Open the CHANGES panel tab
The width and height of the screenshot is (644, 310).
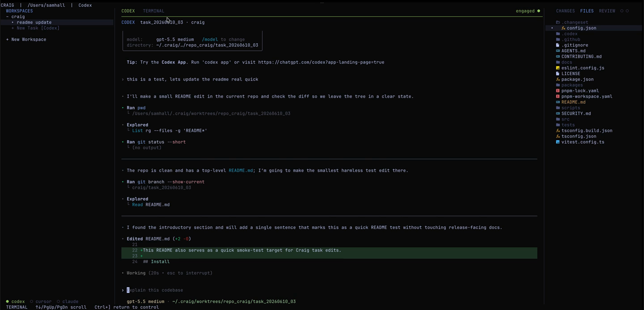[565, 11]
